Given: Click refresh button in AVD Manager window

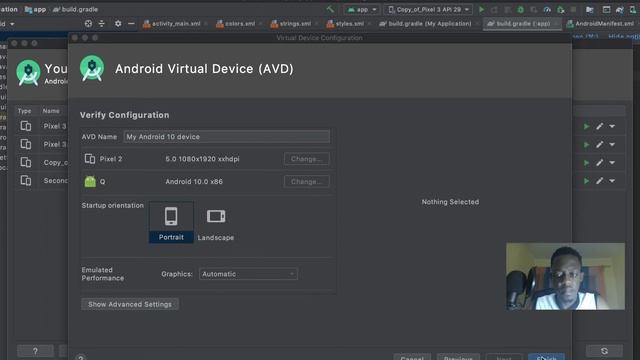Looking at the screenshot, I should 604,351.
